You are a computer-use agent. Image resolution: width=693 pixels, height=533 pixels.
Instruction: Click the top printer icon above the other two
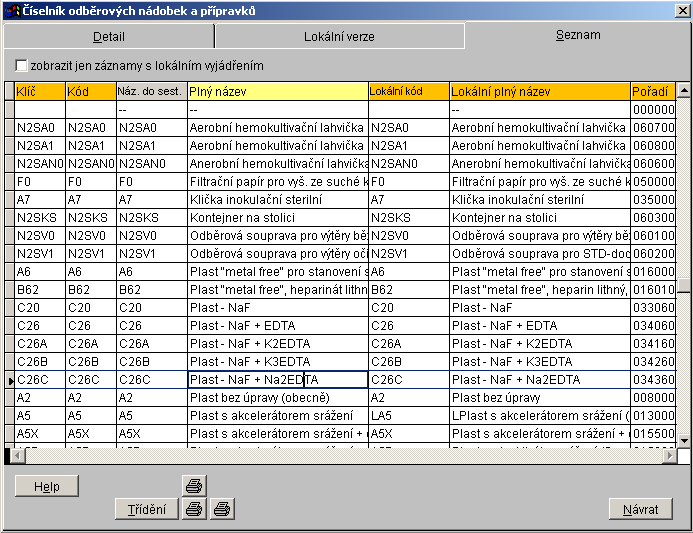[x=195, y=486]
